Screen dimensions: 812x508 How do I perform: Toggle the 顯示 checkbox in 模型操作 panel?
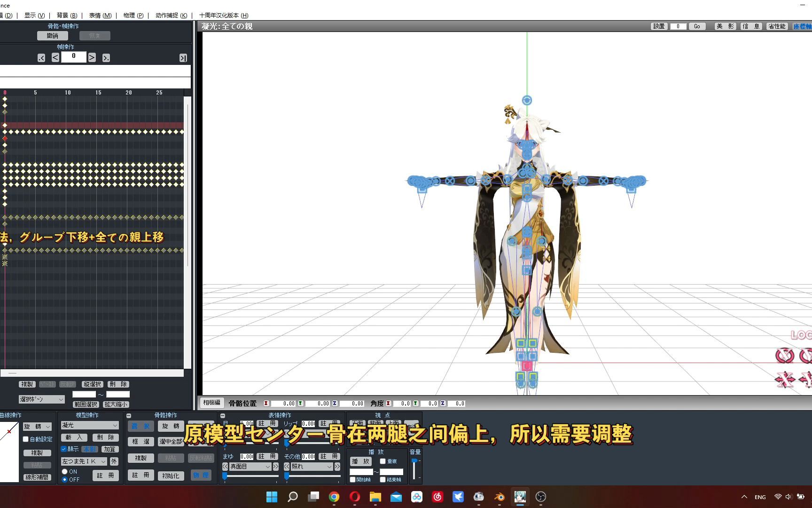coord(64,449)
